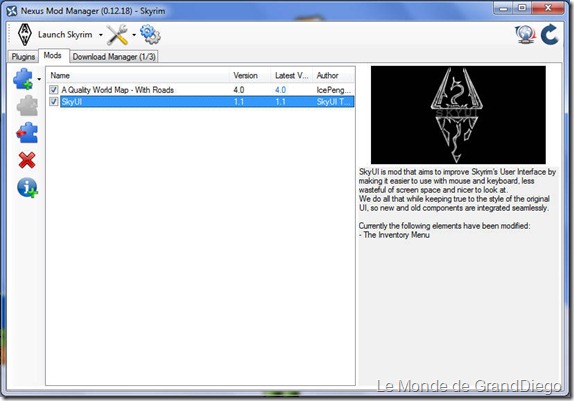
Task: Click the blue info icon with plus
Action: (x=27, y=187)
